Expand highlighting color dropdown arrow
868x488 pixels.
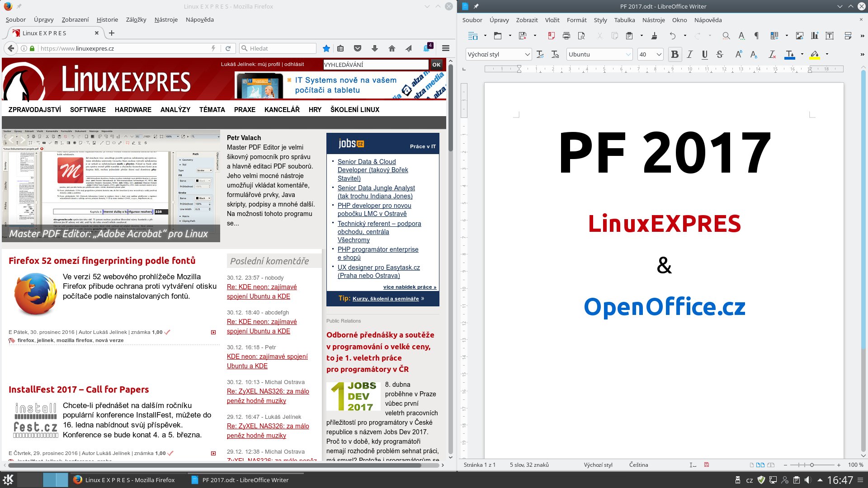pos(827,54)
